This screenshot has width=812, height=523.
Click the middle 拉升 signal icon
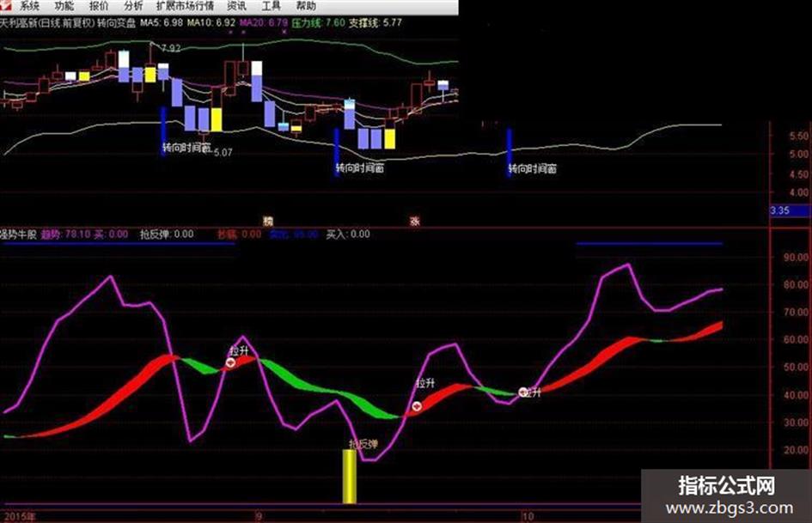[x=417, y=406]
